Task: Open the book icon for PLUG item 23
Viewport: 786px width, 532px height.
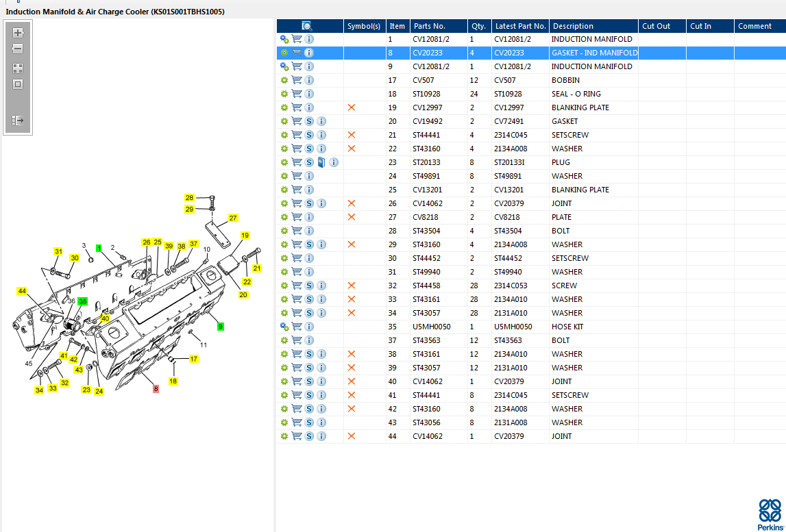Action: pos(321,162)
